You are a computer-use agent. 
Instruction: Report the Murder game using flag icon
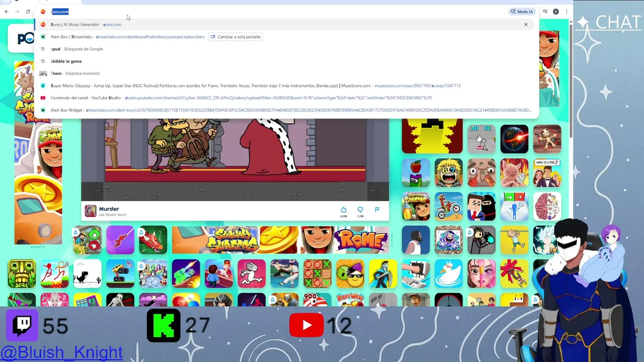pyautogui.click(x=377, y=210)
